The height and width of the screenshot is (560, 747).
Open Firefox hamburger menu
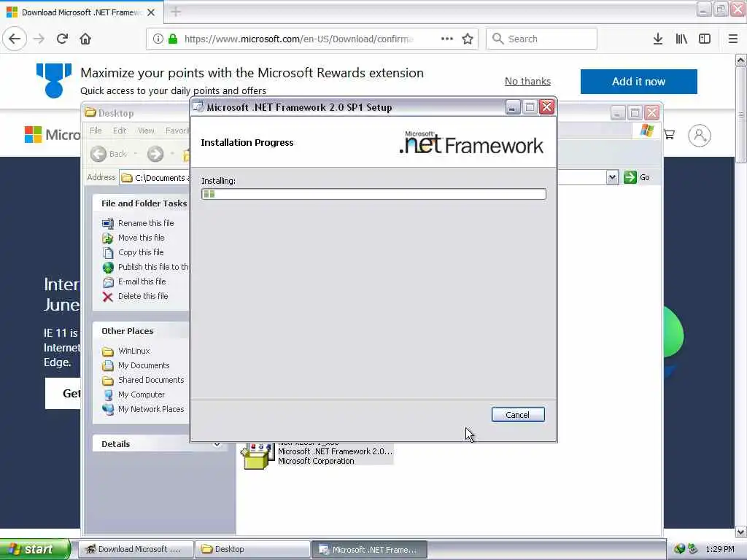pyautogui.click(x=733, y=39)
